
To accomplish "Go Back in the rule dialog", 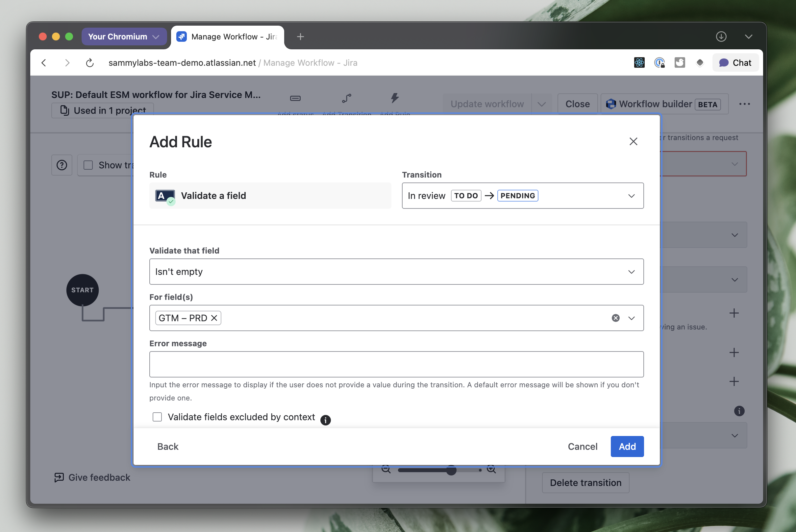I will click(168, 446).
